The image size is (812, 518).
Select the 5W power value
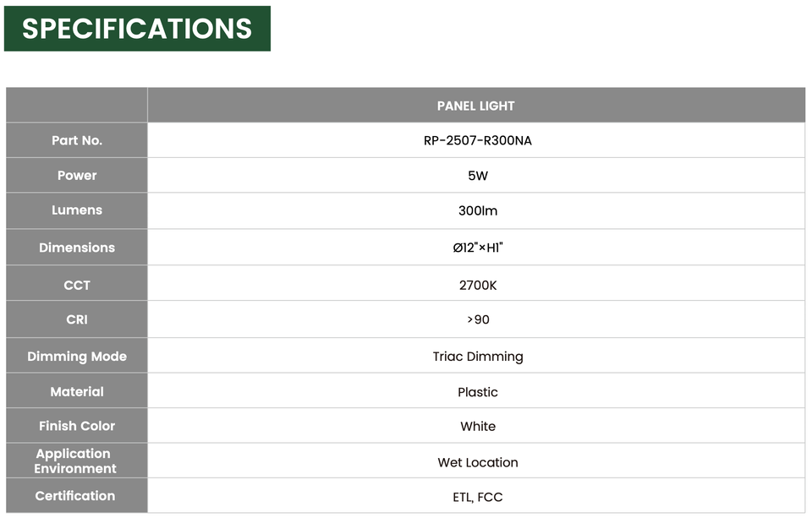(x=477, y=176)
